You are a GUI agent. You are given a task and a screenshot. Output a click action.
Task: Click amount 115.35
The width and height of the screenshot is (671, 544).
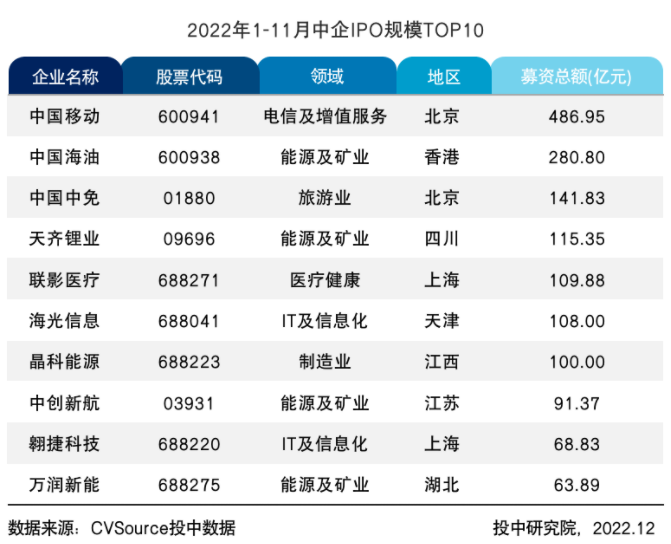point(577,239)
